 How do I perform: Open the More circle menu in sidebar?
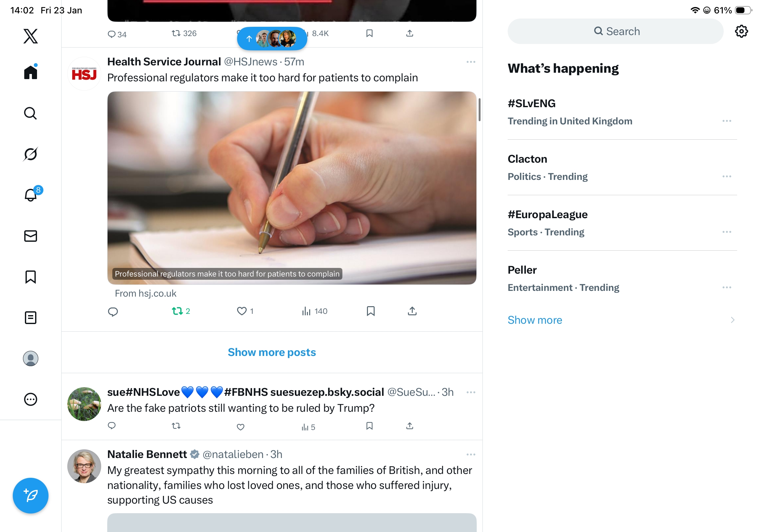pos(31,399)
